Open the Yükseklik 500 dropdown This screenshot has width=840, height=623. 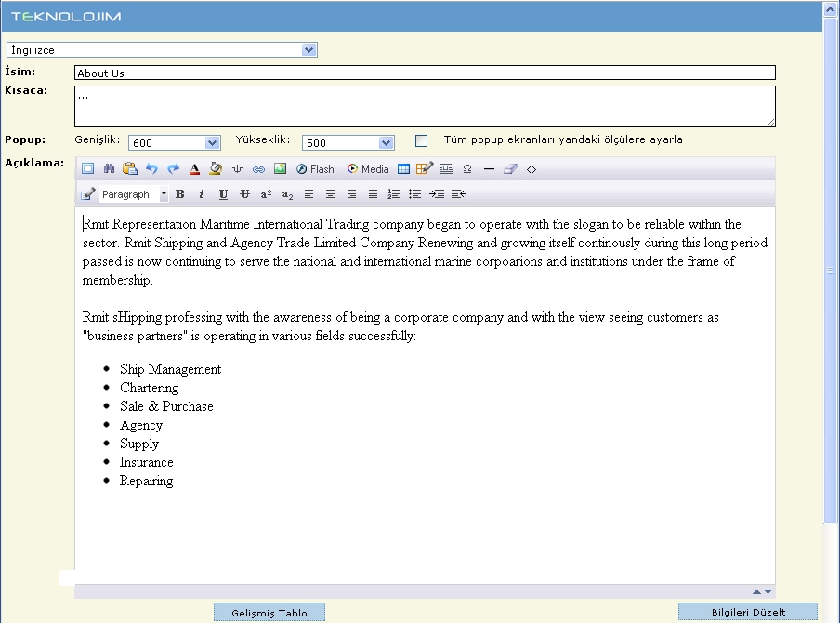point(348,143)
